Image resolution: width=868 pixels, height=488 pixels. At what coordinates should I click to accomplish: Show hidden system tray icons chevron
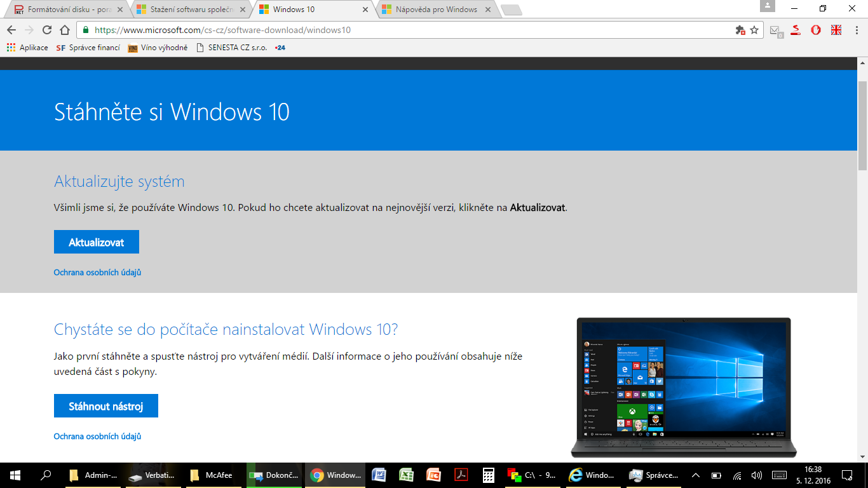pyautogui.click(x=696, y=475)
